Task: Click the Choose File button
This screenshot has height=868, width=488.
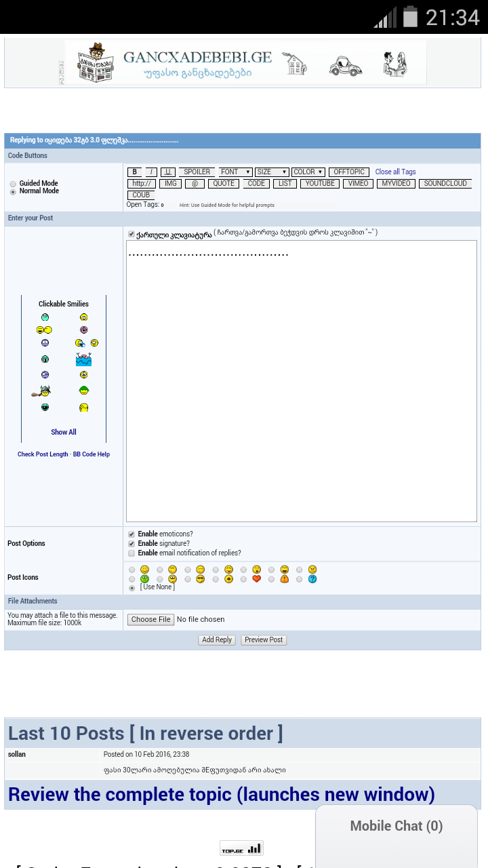Action: [150, 619]
